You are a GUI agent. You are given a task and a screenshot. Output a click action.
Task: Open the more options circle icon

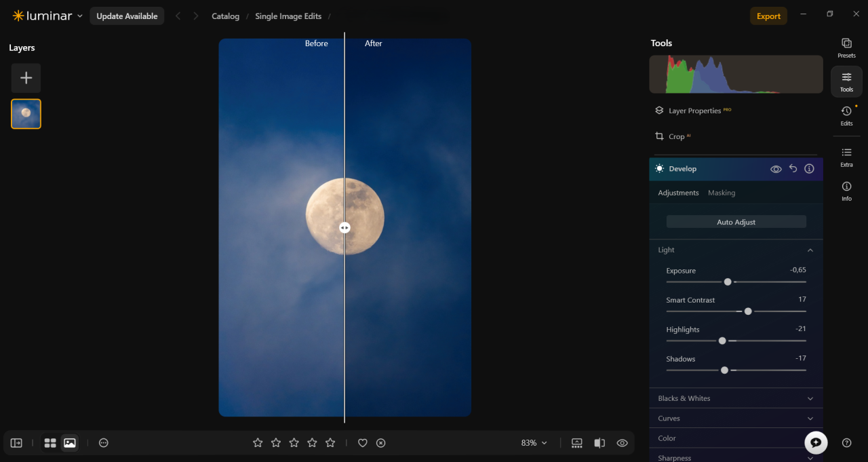[104, 443]
